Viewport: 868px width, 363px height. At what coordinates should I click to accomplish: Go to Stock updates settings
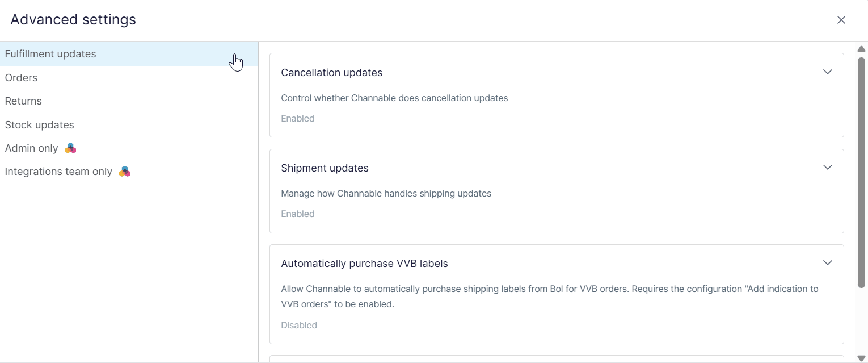click(x=39, y=125)
